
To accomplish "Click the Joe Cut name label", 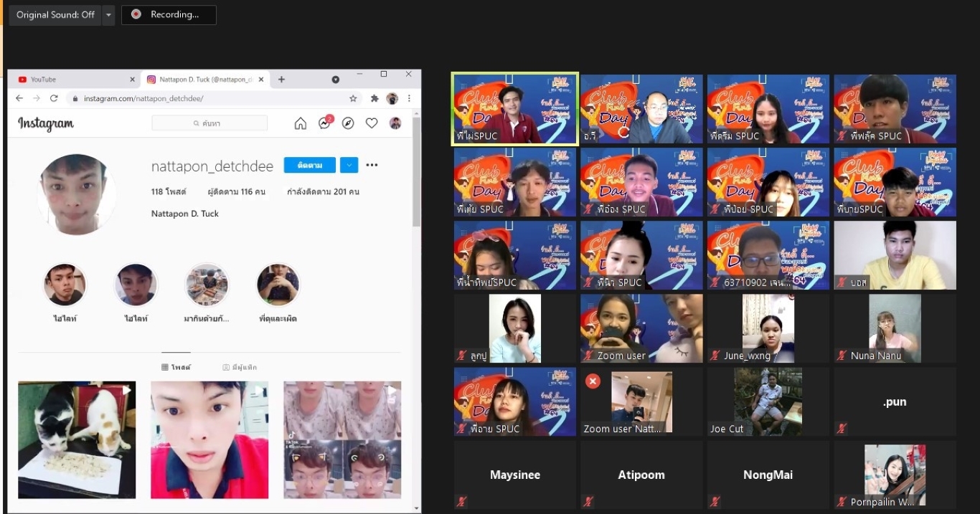I will pyautogui.click(x=727, y=429).
